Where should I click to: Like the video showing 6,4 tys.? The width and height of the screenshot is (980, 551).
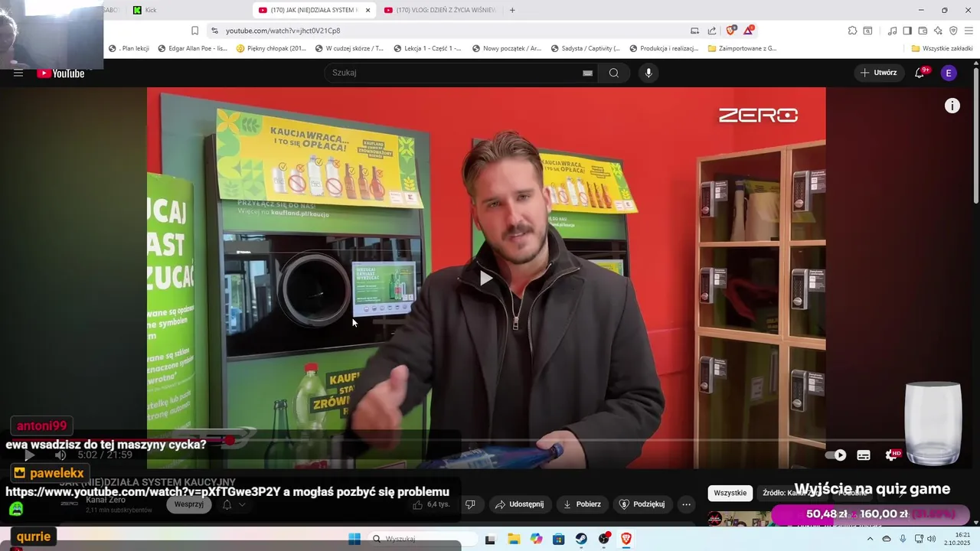click(x=431, y=504)
